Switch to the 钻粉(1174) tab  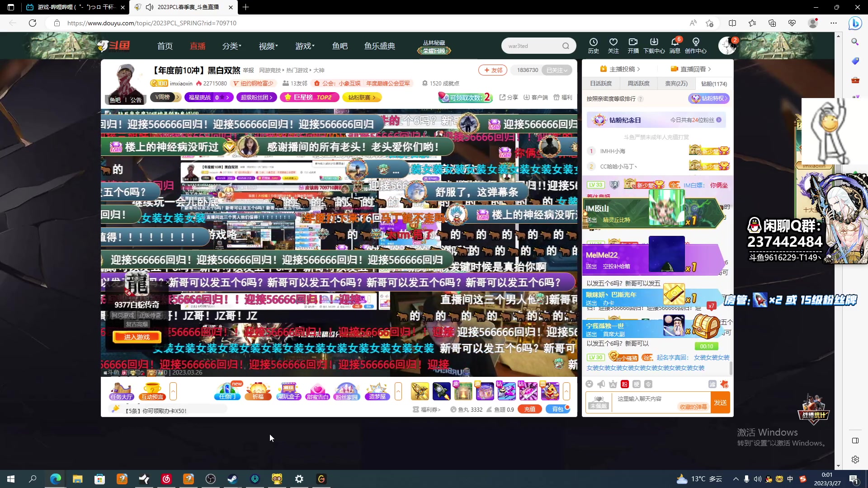(x=713, y=84)
